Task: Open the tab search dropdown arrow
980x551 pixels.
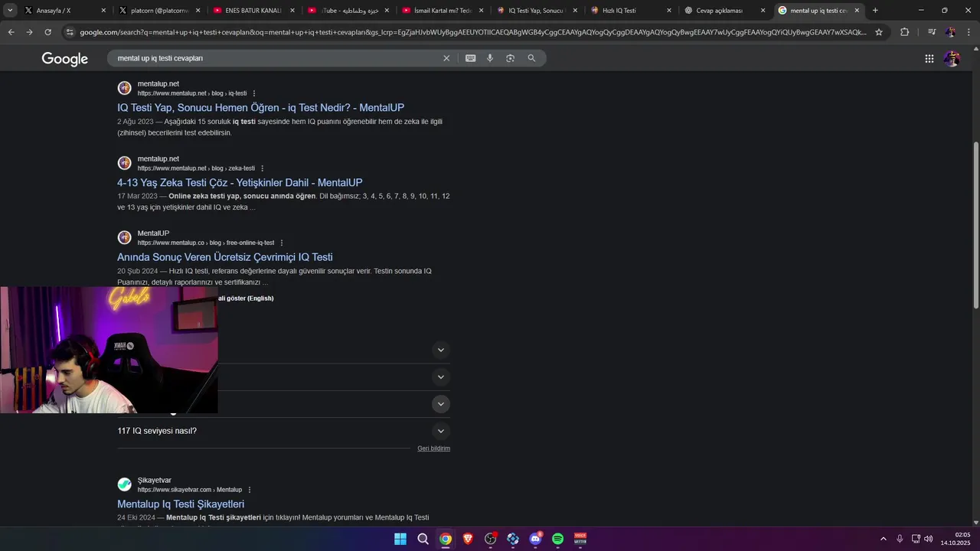Action: tap(10, 11)
